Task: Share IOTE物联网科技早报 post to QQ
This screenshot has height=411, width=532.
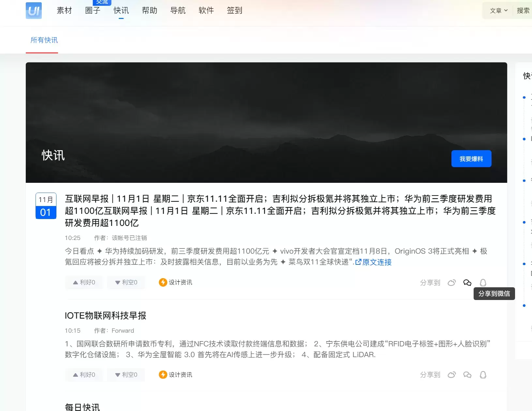Action: point(483,375)
